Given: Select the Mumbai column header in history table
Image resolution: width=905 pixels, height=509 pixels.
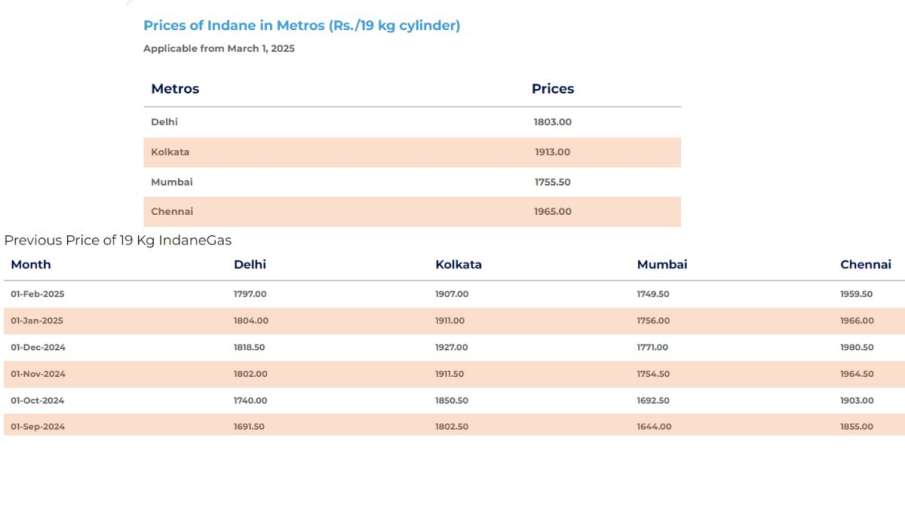Looking at the screenshot, I should click(662, 265).
